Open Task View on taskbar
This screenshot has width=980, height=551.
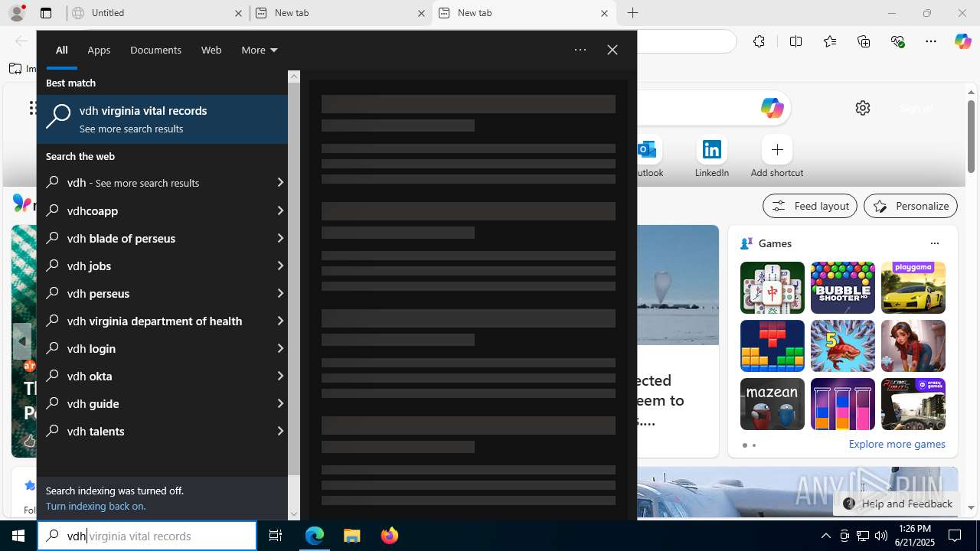pyautogui.click(x=276, y=536)
